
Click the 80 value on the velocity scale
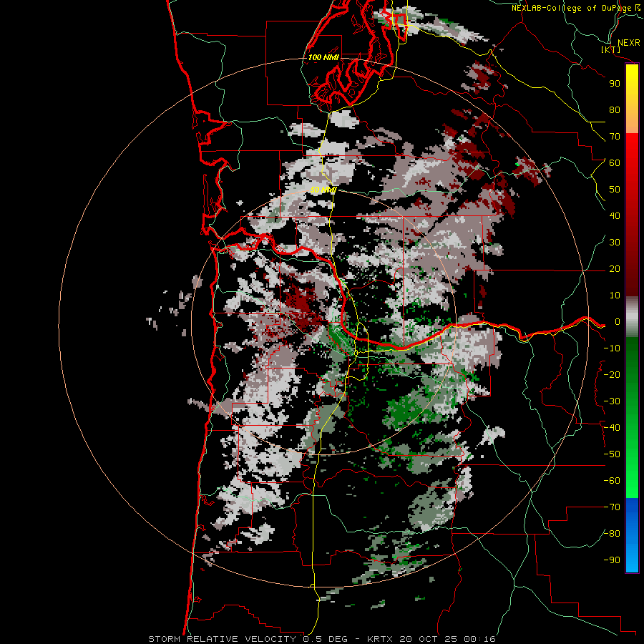pyautogui.click(x=615, y=110)
